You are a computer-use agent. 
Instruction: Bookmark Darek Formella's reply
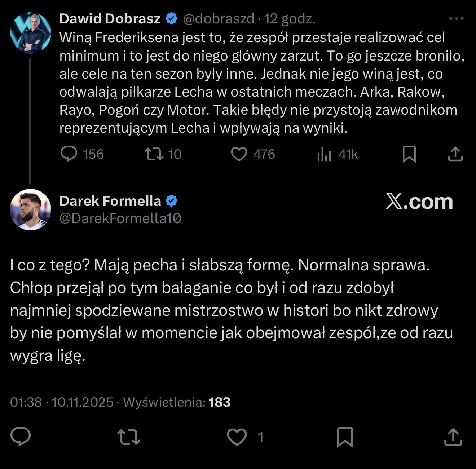(x=345, y=437)
